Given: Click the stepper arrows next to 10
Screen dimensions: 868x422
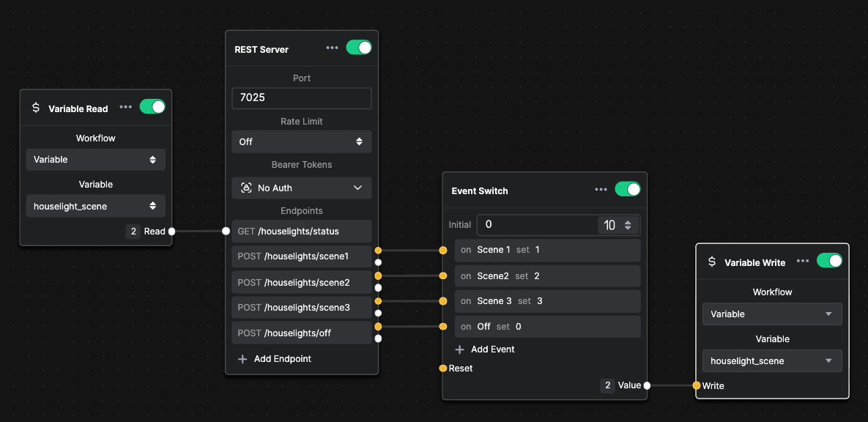Looking at the screenshot, I should coord(628,226).
